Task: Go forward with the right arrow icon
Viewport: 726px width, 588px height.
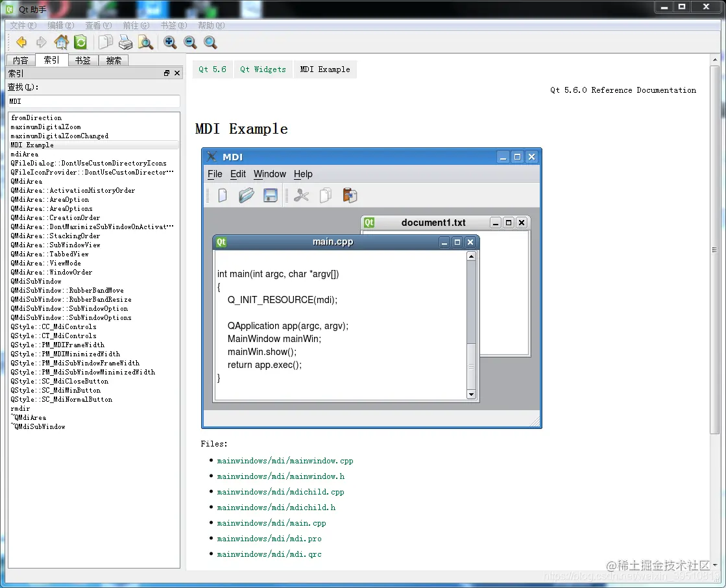Action: (42, 43)
